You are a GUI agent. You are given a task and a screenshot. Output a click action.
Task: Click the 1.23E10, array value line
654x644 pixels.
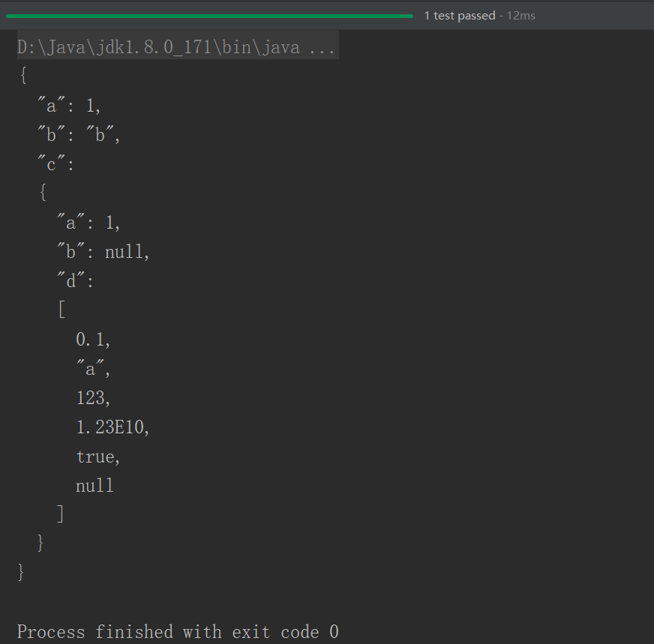click(112, 427)
